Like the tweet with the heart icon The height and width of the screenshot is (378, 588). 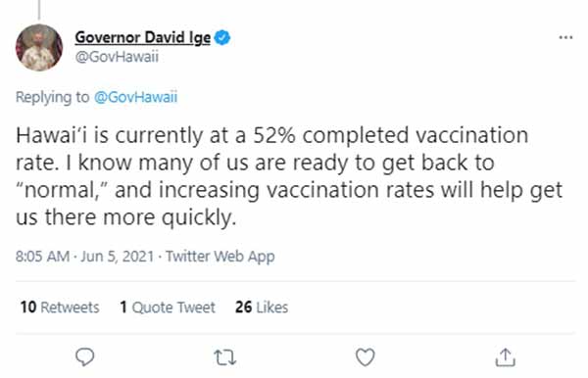(x=365, y=356)
